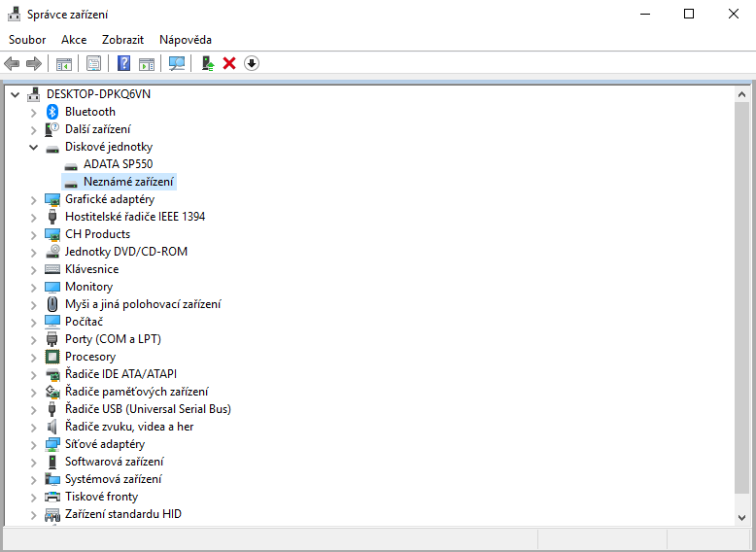Click the Správce zařízení title bar icon

[x=14, y=14]
